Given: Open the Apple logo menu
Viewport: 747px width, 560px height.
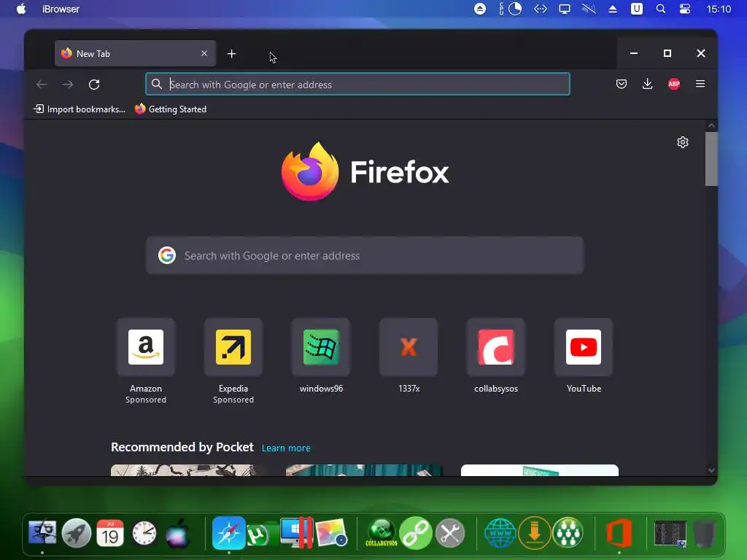Looking at the screenshot, I should tap(21, 9).
